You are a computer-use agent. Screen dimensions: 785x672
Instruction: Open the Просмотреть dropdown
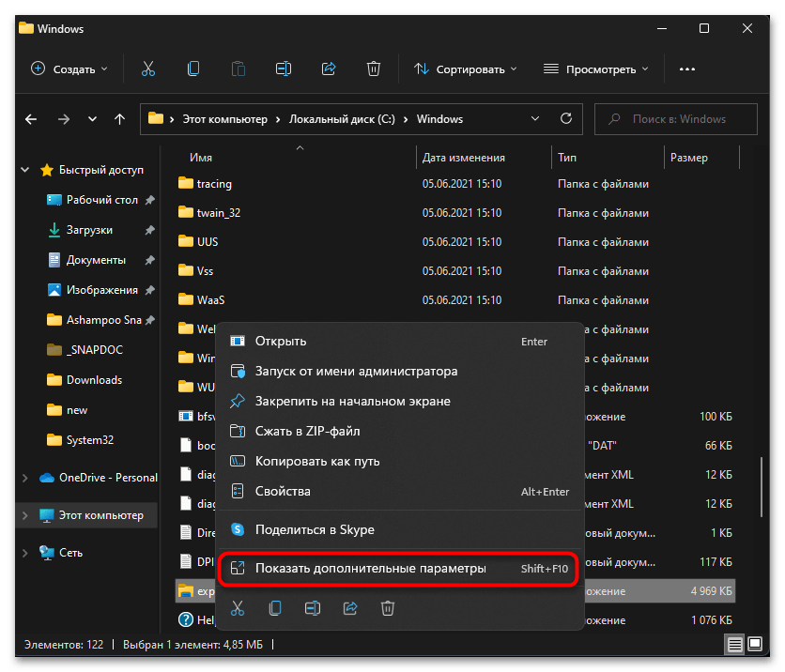pos(595,69)
